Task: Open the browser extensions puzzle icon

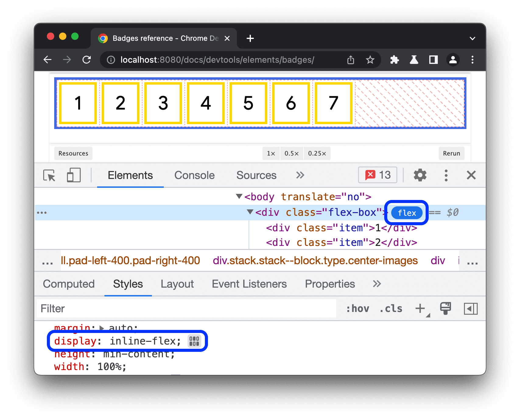Action: (x=394, y=60)
